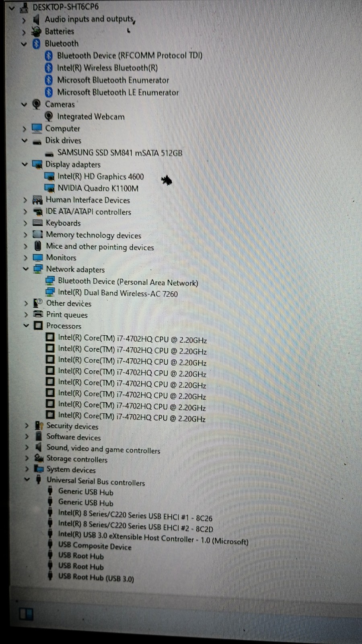This screenshot has height=644, width=362.
Task: Click the Microsoft Bluetooth Enumerator icon
Action: pos(49,80)
